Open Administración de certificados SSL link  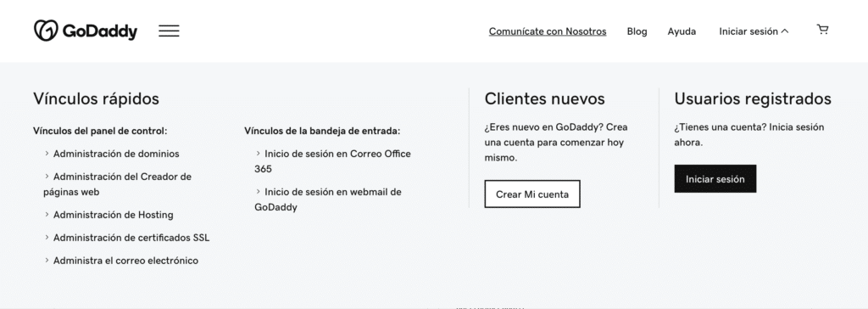[131, 238]
